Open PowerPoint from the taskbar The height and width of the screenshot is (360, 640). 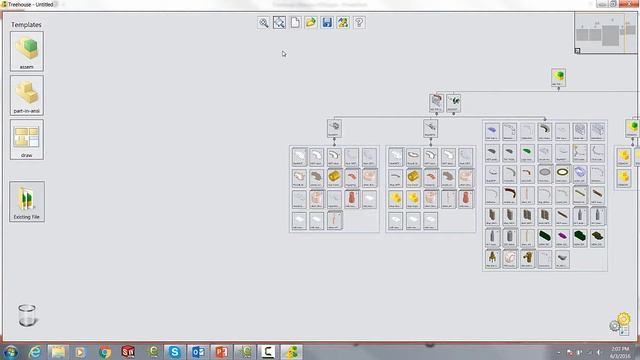[222, 352]
